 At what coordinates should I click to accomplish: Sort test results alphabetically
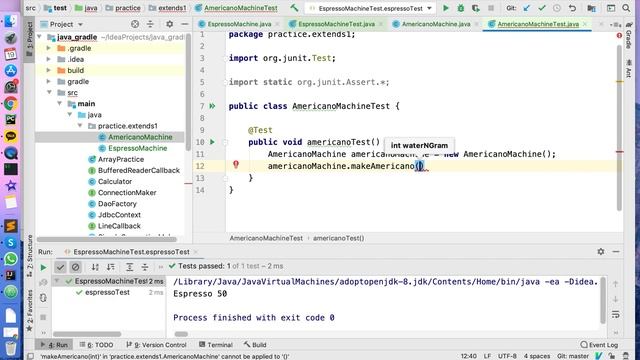(x=95, y=267)
